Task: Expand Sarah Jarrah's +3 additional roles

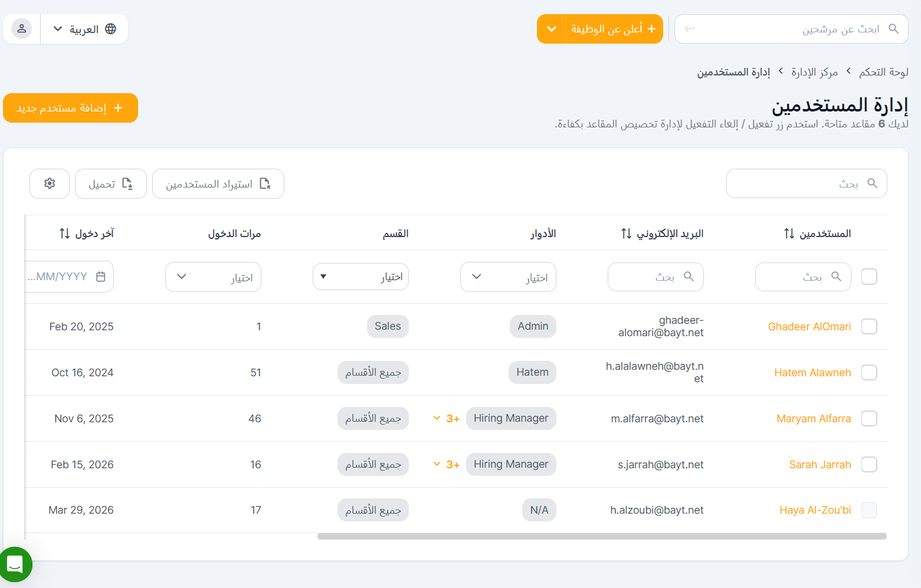Action: [447, 464]
